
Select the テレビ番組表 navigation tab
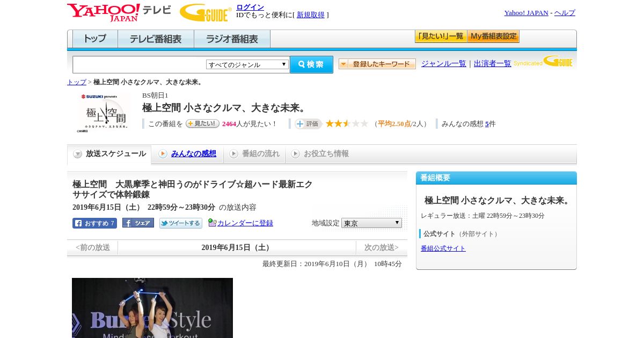click(x=156, y=39)
